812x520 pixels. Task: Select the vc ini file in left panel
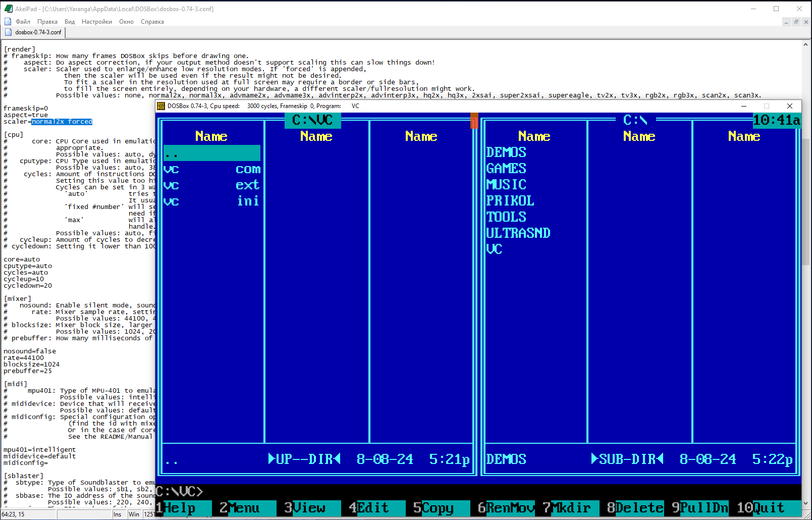coord(212,201)
